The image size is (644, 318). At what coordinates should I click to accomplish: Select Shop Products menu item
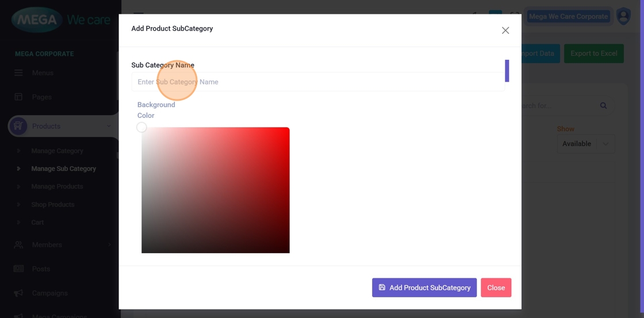(x=53, y=205)
